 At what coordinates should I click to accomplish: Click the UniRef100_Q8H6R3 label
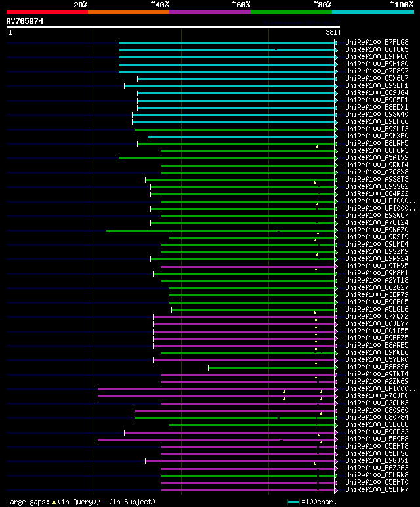377,150
